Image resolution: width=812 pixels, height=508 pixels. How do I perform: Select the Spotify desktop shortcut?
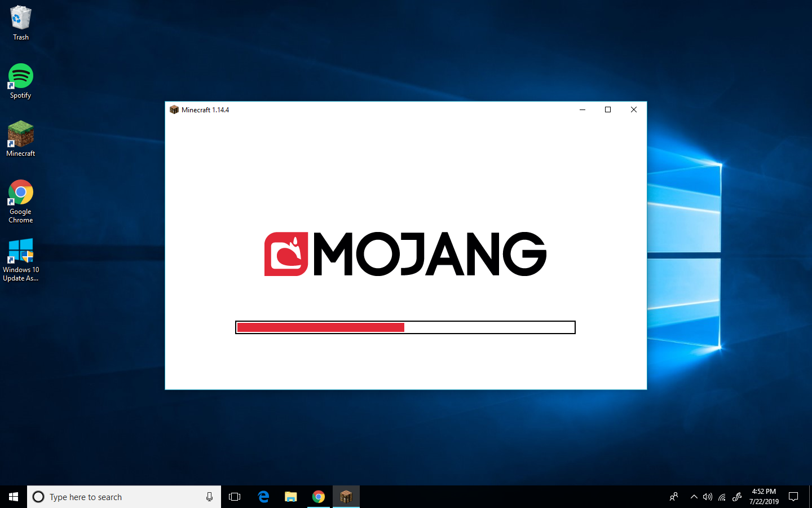tap(21, 81)
